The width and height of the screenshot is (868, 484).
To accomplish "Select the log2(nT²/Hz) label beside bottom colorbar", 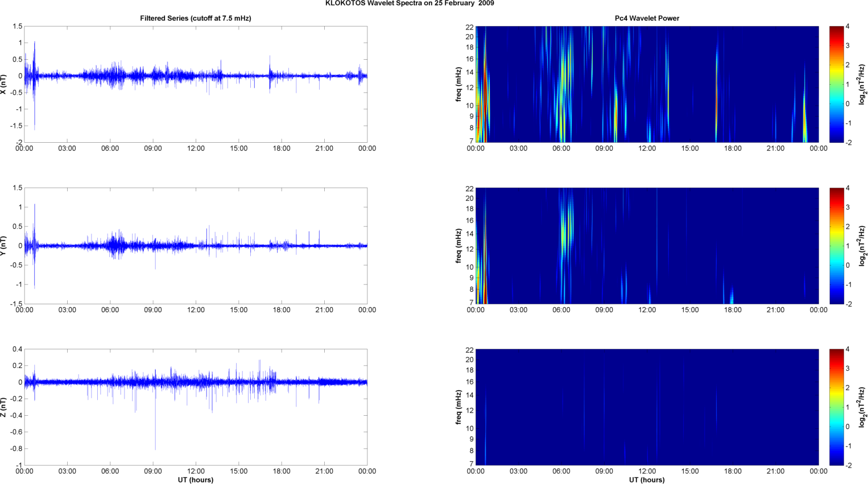I will click(x=862, y=407).
